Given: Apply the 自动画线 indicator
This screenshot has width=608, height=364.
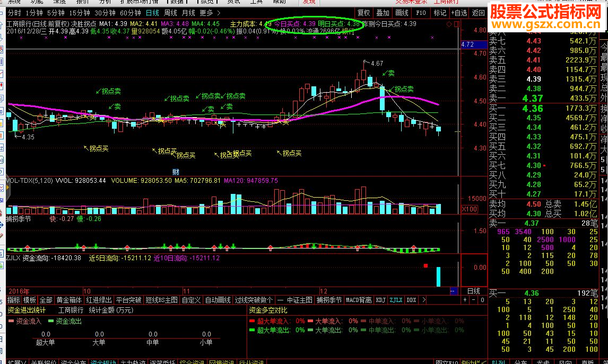Looking at the screenshot, I should (218, 300).
